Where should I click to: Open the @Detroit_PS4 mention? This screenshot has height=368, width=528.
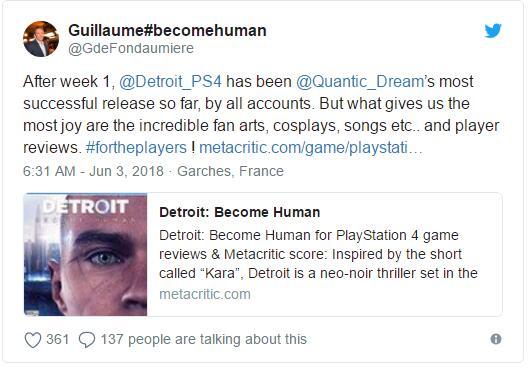(x=170, y=81)
